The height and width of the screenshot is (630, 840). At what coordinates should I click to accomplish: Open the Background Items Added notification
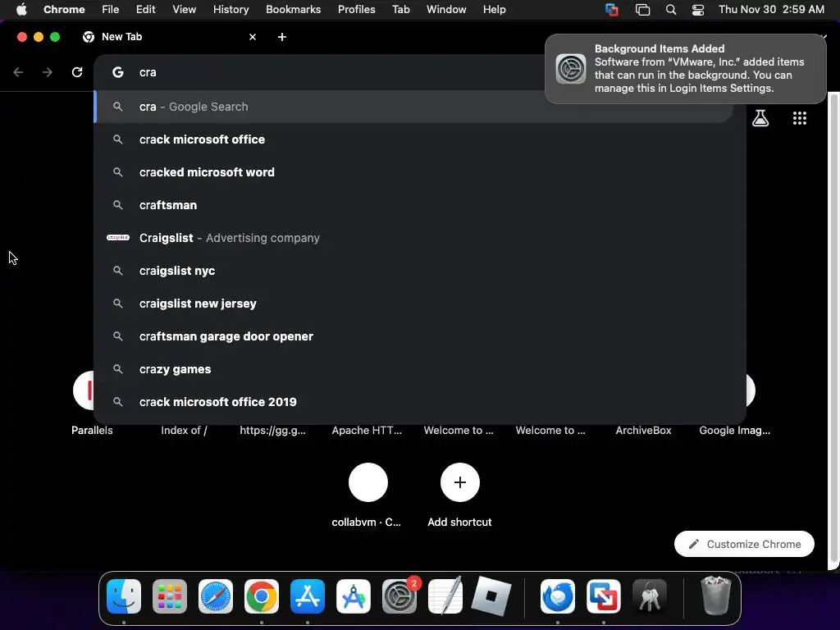coord(685,69)
